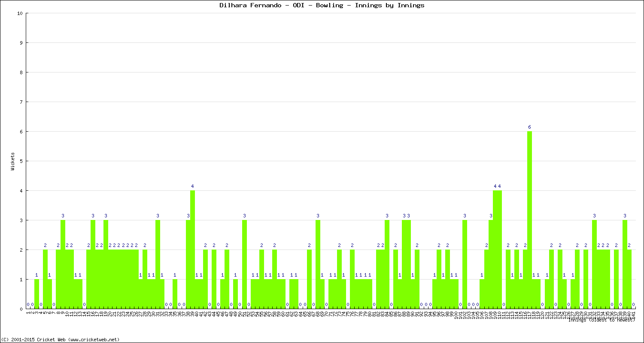644x343 pixels.
Task: Click the y-axis tick label '6'
Action: (x=21, y=132)
